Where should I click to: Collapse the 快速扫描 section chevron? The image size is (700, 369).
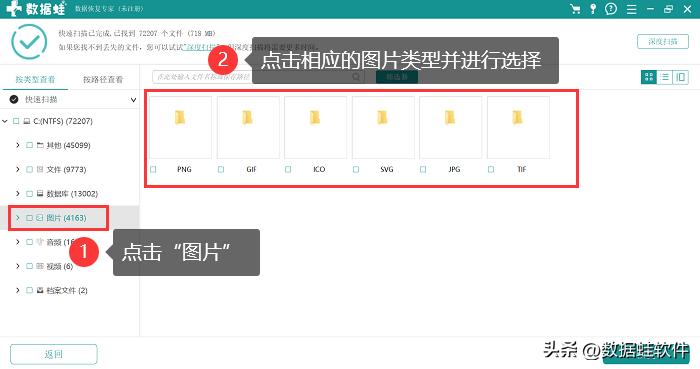pyautogui.click(x=133, y=100)
